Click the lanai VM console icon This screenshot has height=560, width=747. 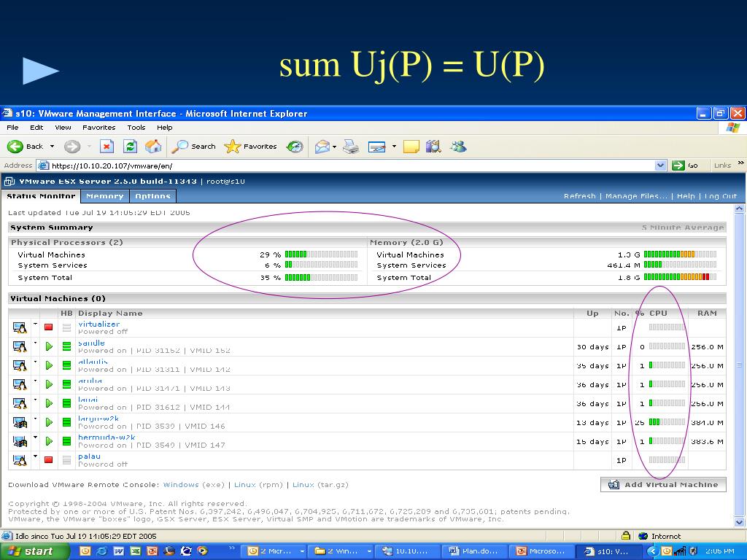[20, 403]
